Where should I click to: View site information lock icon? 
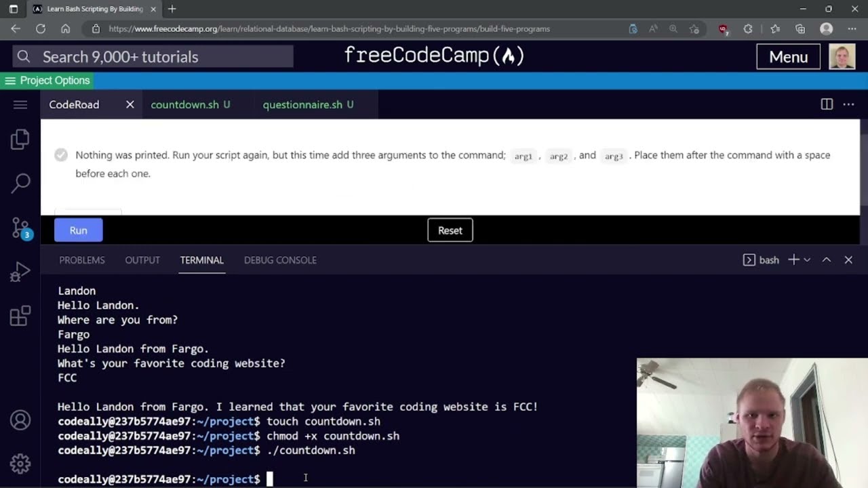coord(96,28)
